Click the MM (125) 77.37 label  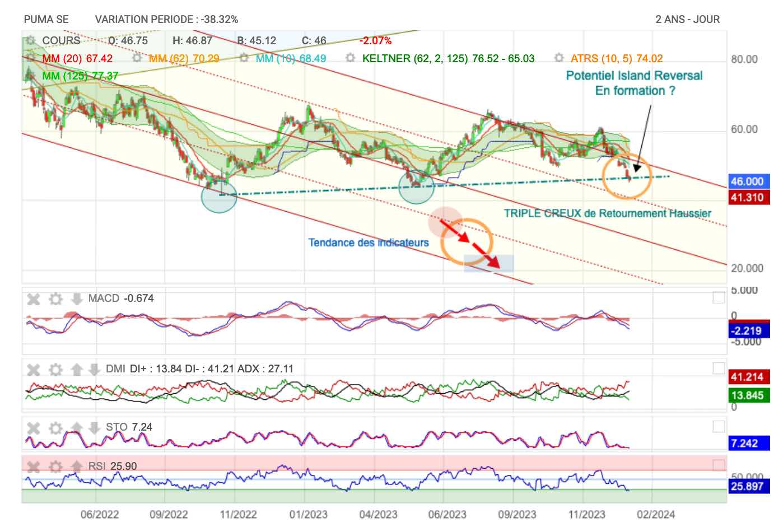click(x=80, y=76)
